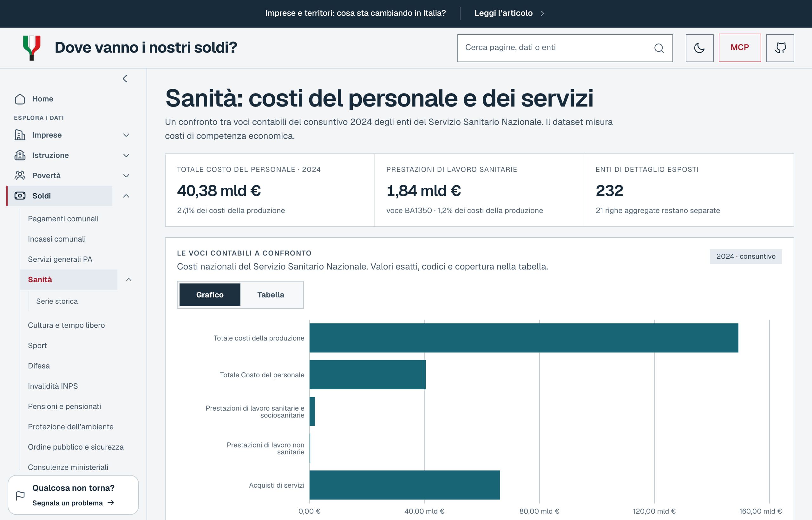Collapse the sidebar with left chevron

click(125, 79)
